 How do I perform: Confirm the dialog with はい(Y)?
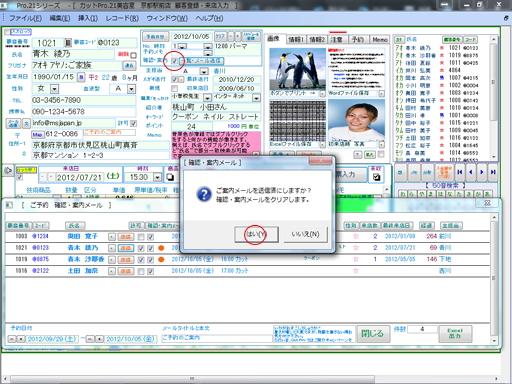tap(256, 234)
